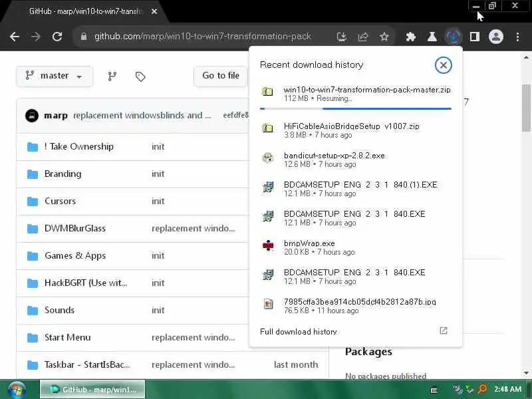Screen dimensions: 532x399
Task: Open the ! Take Ownership folder
Action: [x=78, y=146]
